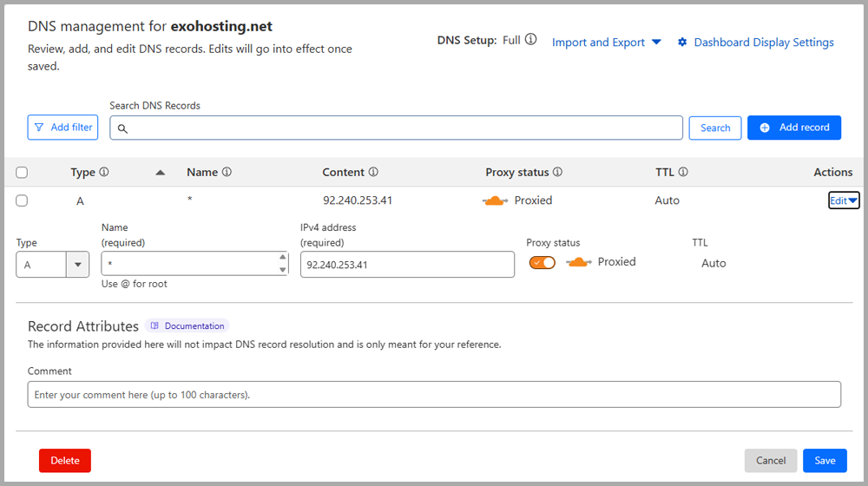Click the orange cloud icon in record row
Image resolution: width=868 pixels, height=486 pixels.
pyautogui.click(x=495, y=200)
